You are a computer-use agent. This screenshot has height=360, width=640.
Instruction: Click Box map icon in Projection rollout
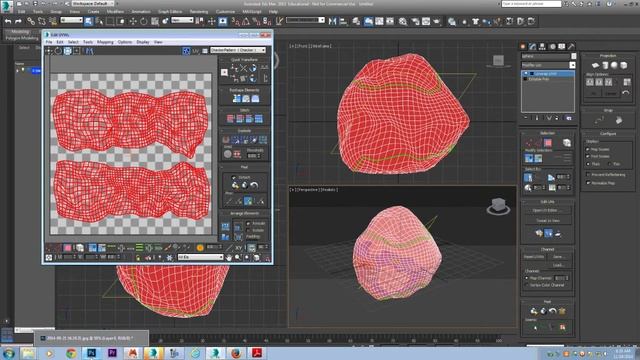coord(624,65)
